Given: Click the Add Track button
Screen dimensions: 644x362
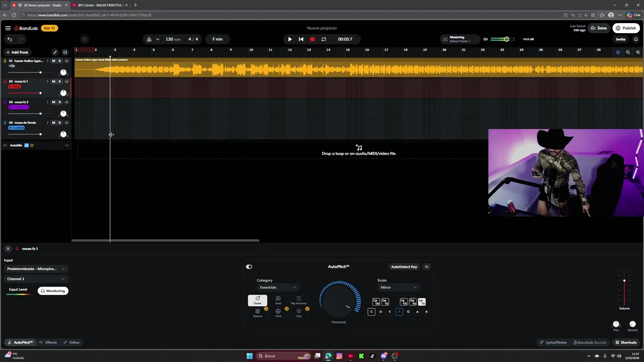Looking at the screenshot, I should point(17,52).
